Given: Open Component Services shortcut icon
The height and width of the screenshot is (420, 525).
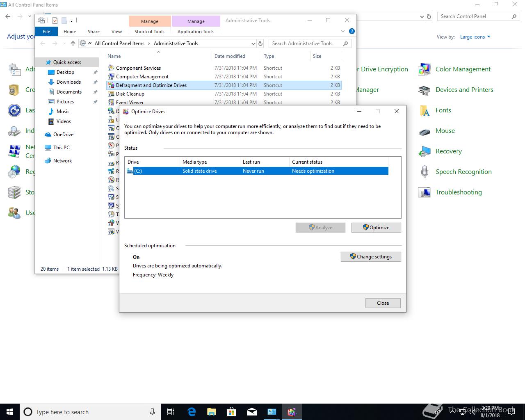Looking at the screenshot, I should (x=111, y=68).
